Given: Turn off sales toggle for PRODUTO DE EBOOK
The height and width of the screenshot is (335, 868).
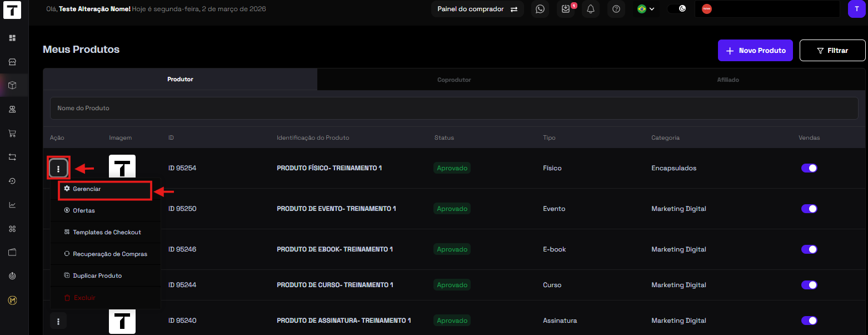Looking at the screenshot, I should coord(809,249).
